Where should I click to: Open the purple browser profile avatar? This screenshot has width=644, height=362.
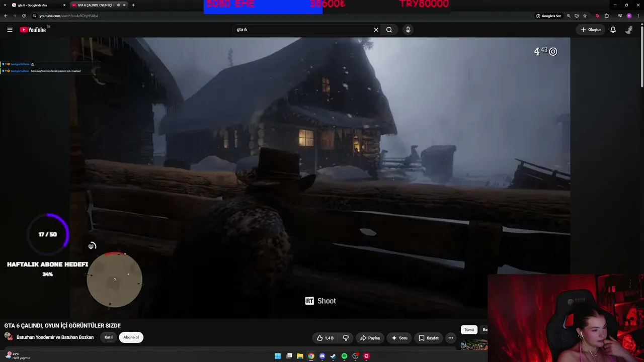(629, 16)
